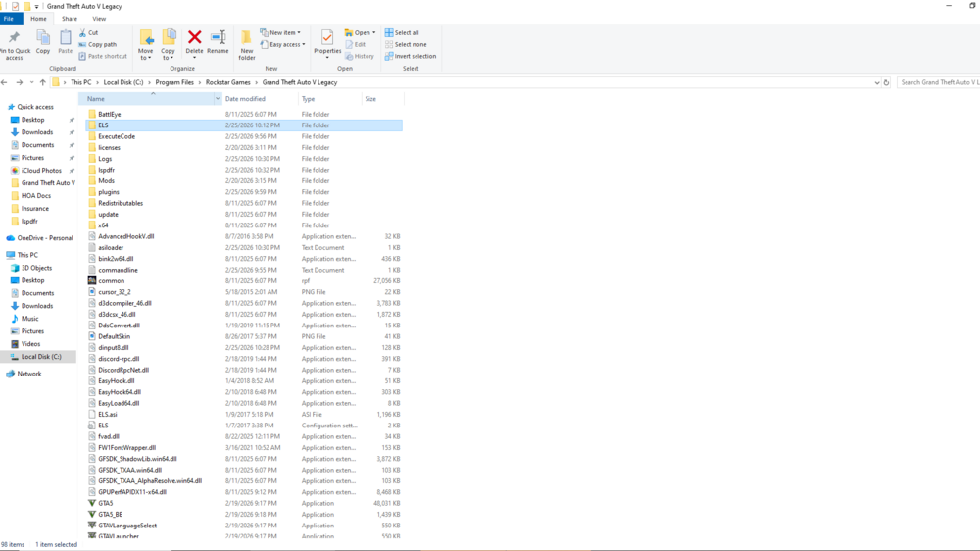This screenshot has width=980, height=551.
Task: Click Pin to Quick access icon
Action: click(14, 37)
